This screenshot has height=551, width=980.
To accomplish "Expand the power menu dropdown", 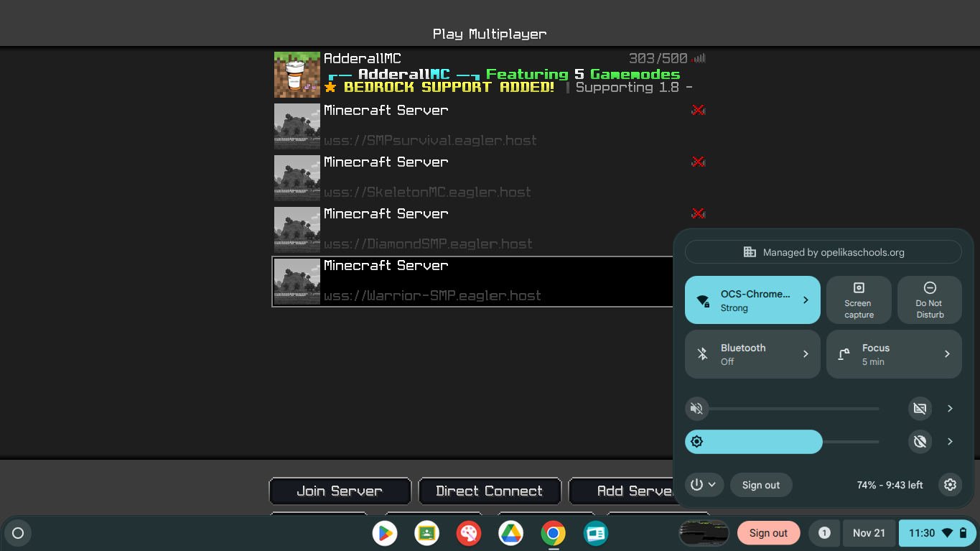I will tap(703, 485).
